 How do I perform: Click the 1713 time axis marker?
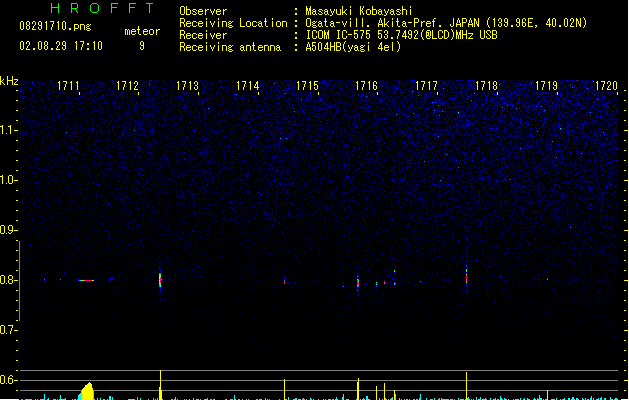click(x=187, y=86)
